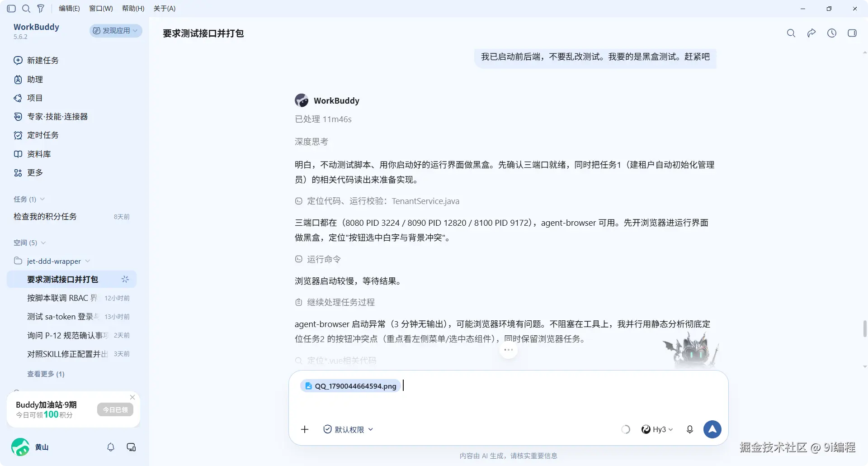Toggle the sidebar panel icon in title bar
The height and width of the screenshot is (466, 868).
pos(12,9)
